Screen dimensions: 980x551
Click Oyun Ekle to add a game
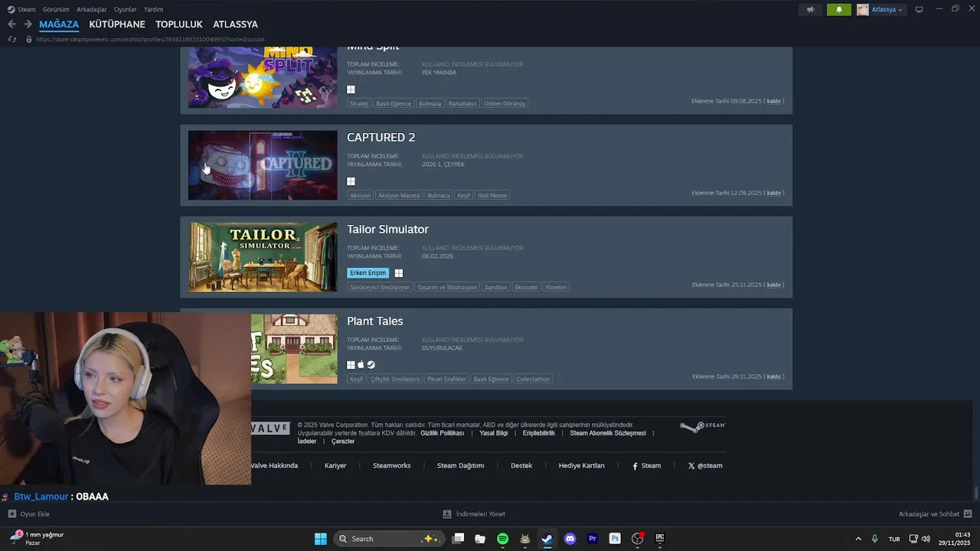coord(29,514)
